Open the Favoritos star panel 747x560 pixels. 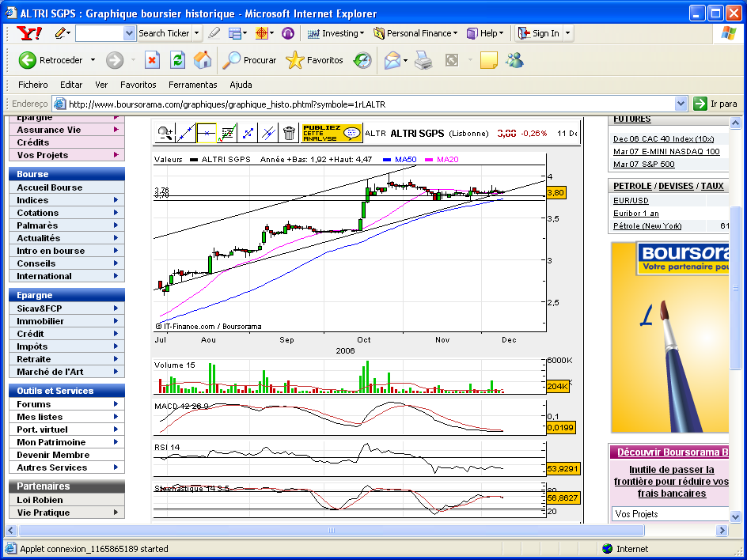pyautogui.click(x=314, y=60)
